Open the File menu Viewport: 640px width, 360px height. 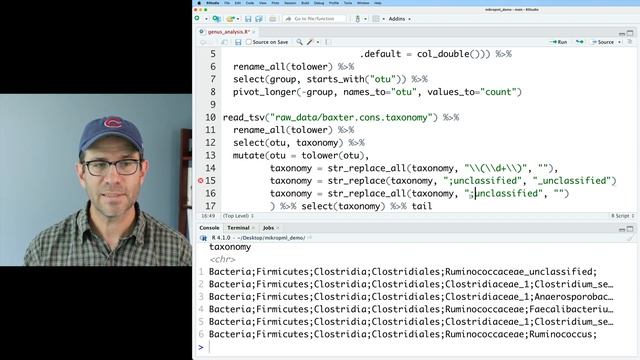(227, 3)
